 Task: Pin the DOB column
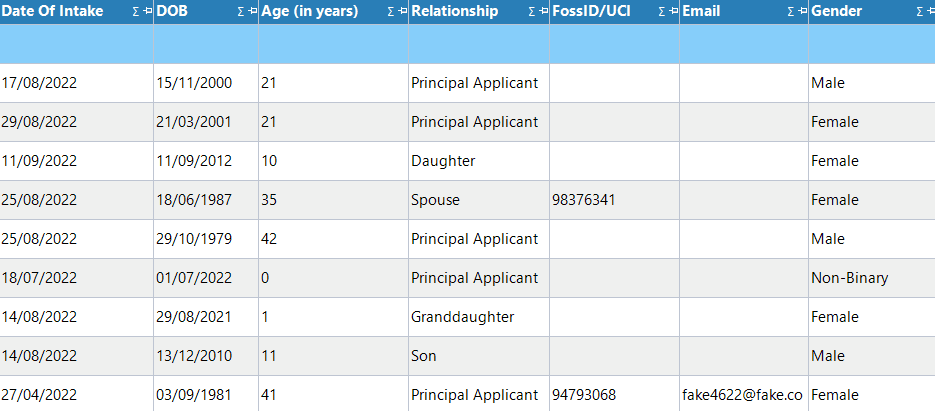tap(252, 12)
